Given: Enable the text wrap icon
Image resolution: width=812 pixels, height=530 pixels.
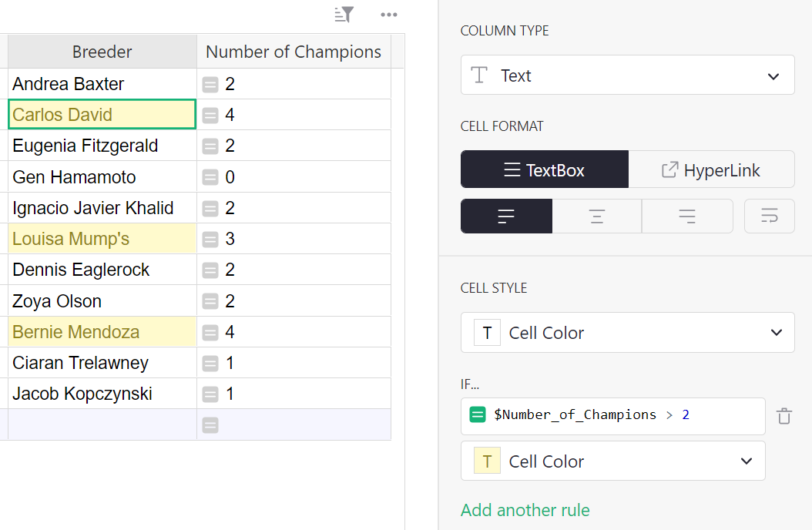Looking at the screenshot, I should point(769,216).
